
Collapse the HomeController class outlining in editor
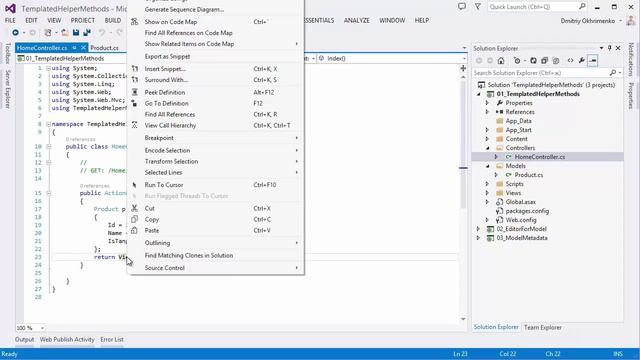point(49,147)
